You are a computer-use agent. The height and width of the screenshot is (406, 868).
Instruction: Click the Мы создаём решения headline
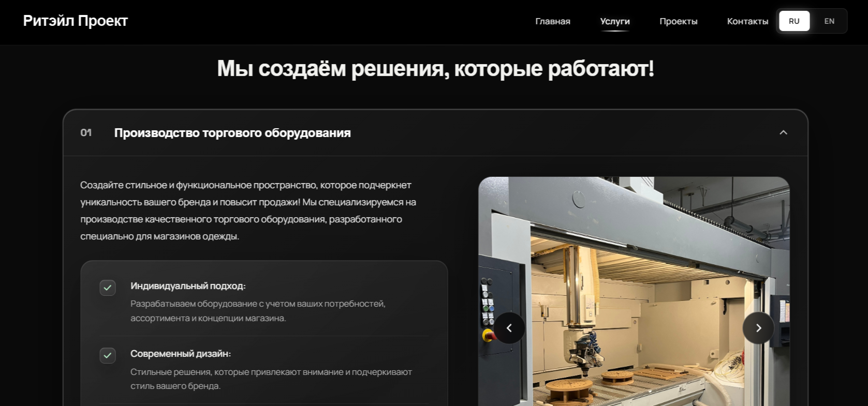tap(435, 68)
